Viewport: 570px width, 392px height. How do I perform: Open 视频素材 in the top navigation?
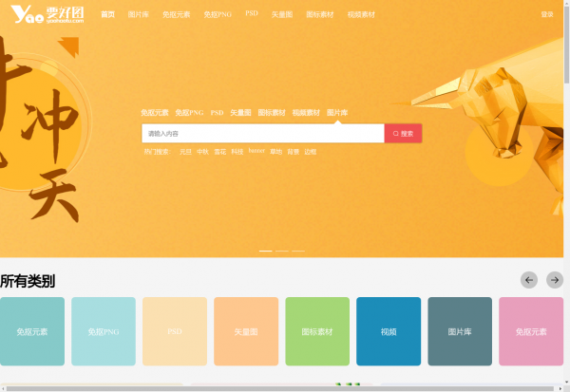(x=361, y=15)
